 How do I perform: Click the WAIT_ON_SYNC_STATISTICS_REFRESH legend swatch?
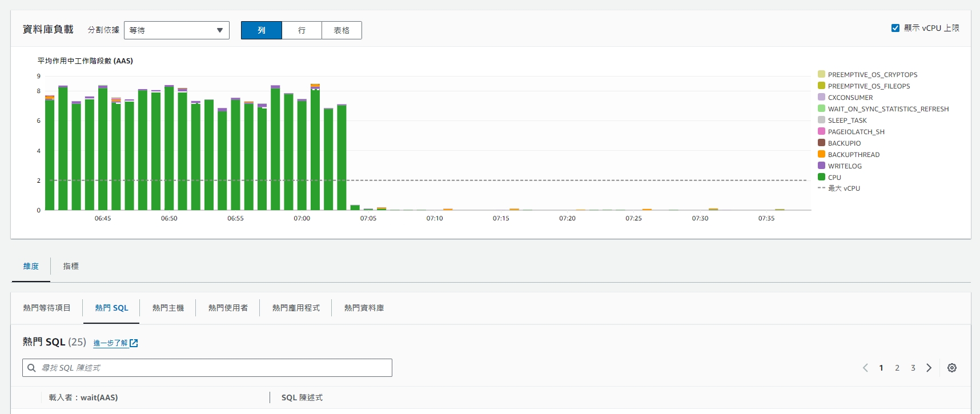point(821,108)
